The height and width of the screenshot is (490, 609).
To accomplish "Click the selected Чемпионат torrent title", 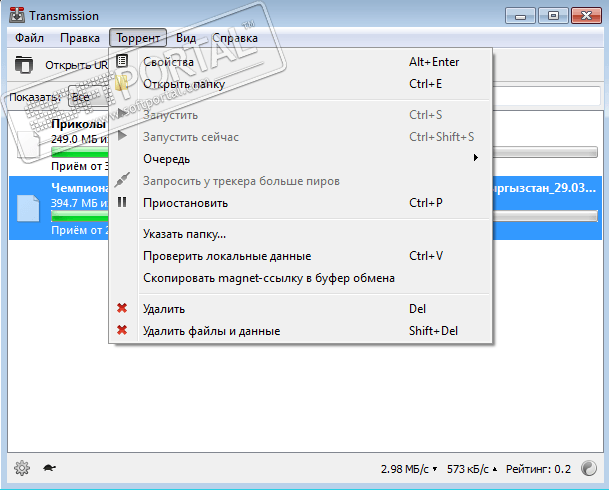I will point(80,188).
